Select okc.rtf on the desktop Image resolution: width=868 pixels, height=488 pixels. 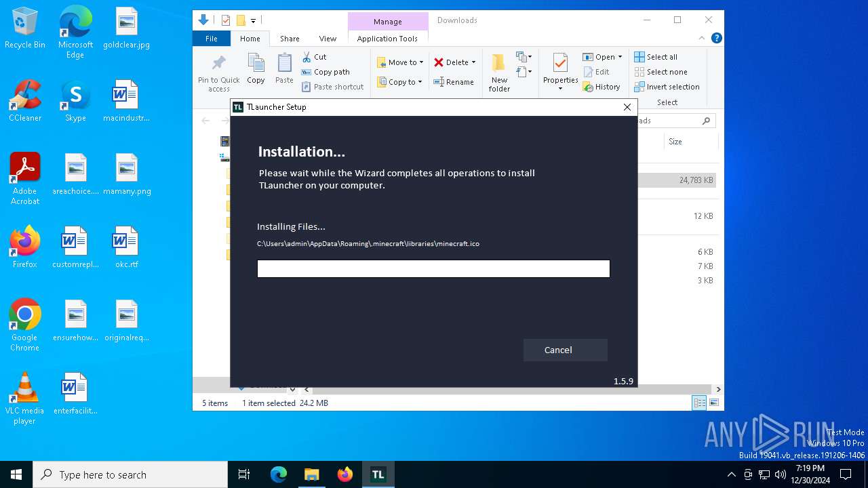(126, 247)
